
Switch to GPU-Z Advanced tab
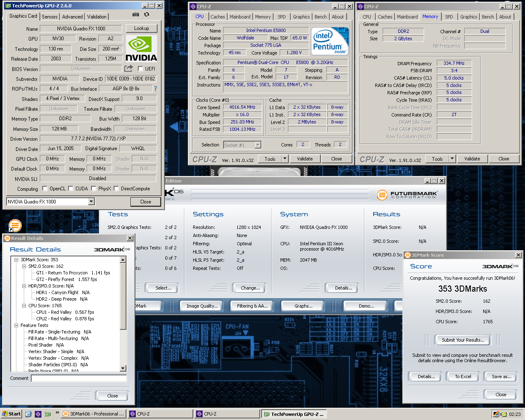(73, 17)
